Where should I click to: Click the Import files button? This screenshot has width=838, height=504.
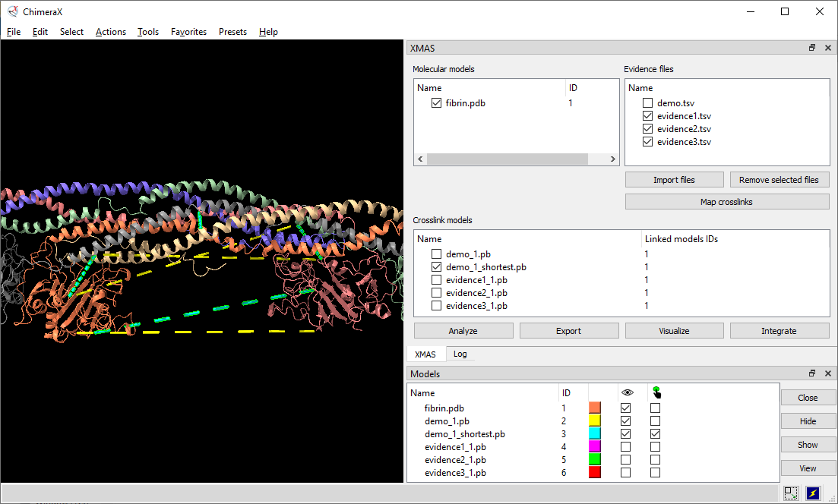[x=674, y=180]
